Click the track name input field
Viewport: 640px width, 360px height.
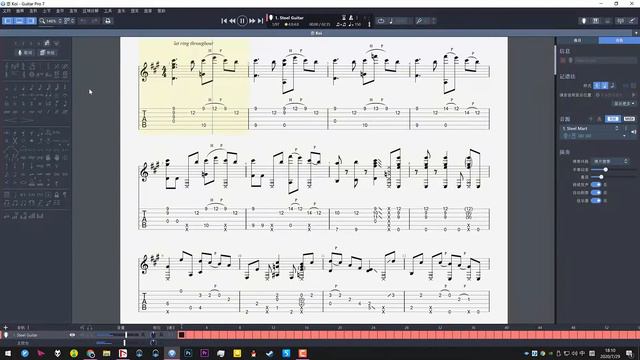pos(605,60)
